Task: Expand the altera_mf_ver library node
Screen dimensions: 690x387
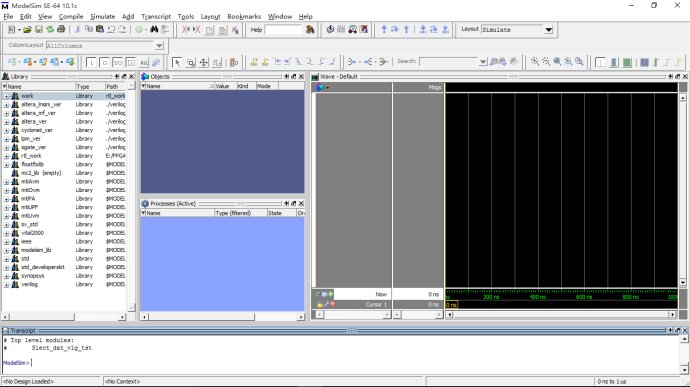Action: (x=6, y=113)
